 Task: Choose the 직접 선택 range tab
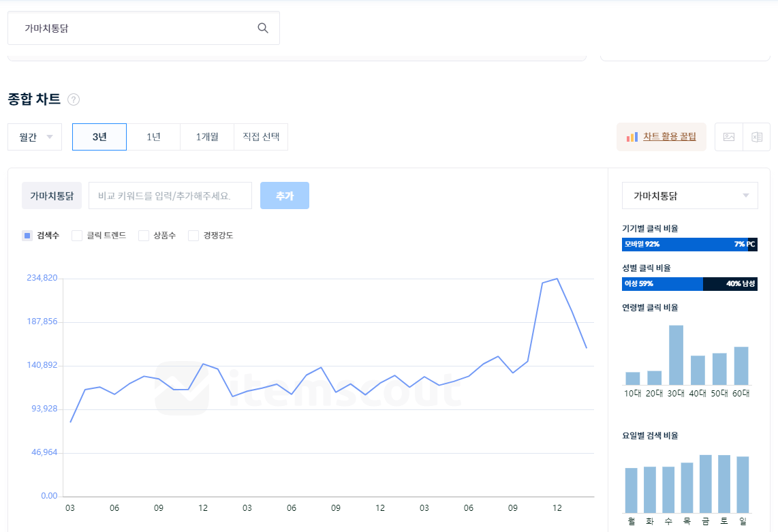261,137
